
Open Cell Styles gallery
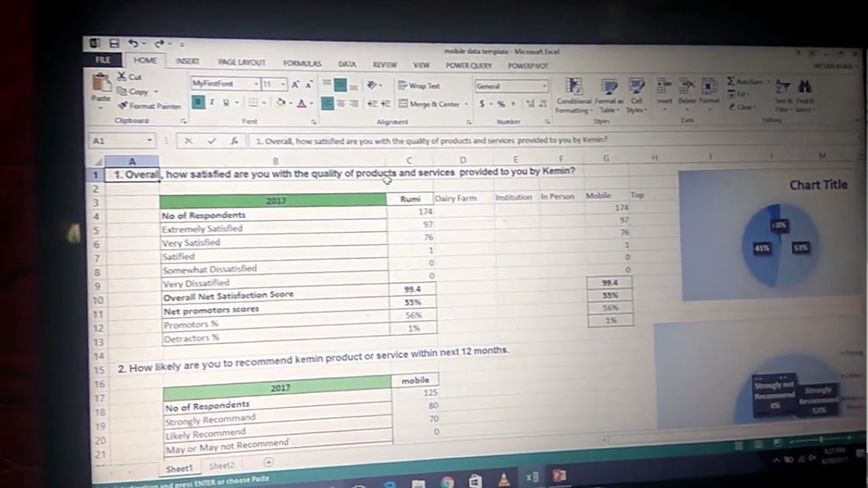pos(636,96)
